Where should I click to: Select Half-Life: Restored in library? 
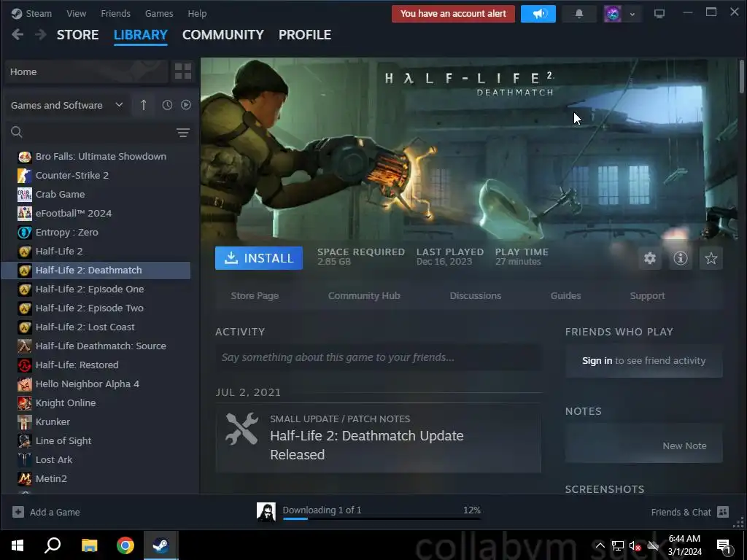(x=96, y=365)
